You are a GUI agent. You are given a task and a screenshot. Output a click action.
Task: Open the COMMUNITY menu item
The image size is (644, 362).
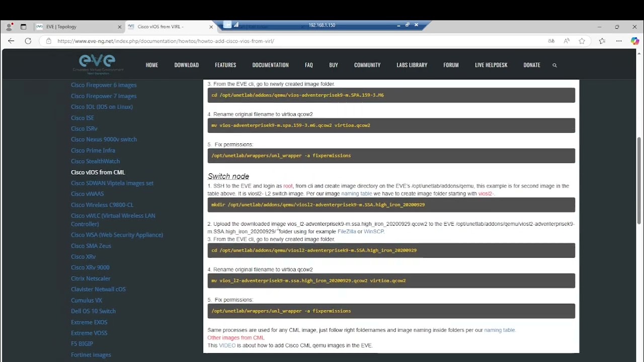(367, 65)
